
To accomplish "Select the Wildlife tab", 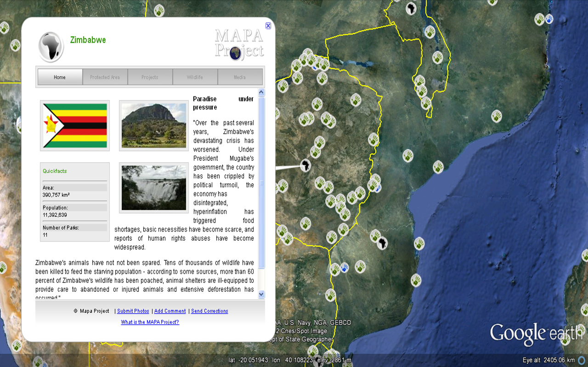I will pos(195,77).
